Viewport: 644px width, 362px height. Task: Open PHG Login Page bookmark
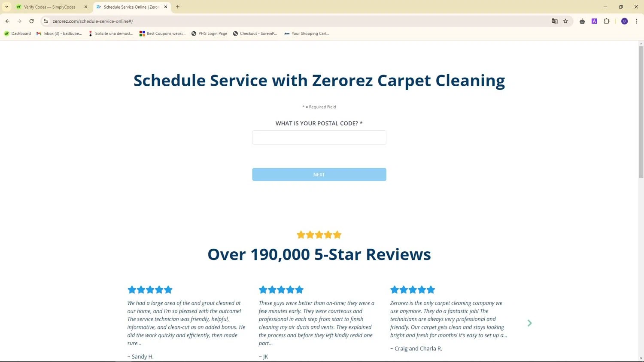(210, 33)
